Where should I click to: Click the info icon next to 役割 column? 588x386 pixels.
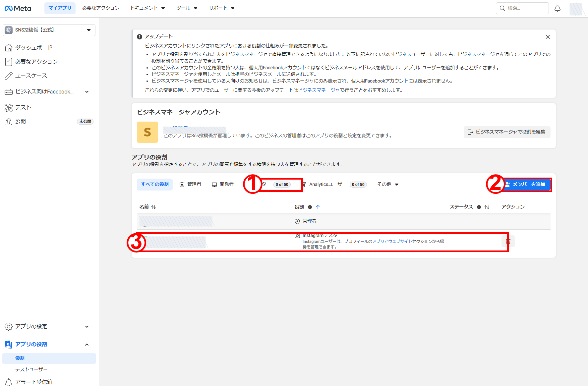(x=310, y=207)
